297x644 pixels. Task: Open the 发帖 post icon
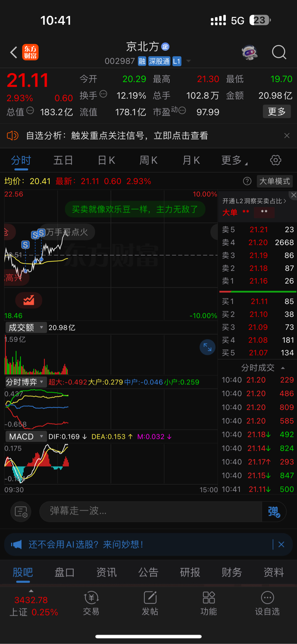point(150,603)
